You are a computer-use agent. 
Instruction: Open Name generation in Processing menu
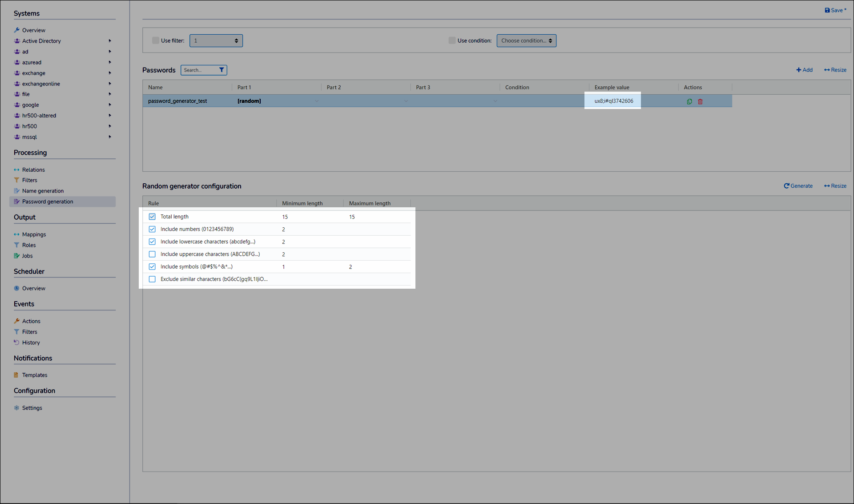(43, 191)
